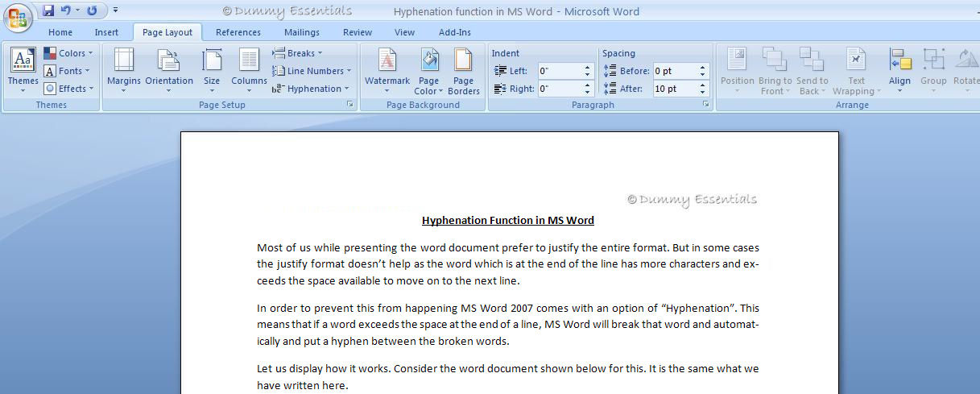The height and width of the screenshot is (394, 980).
Task: Click the Spacing After input field
Action: (675, 89)
